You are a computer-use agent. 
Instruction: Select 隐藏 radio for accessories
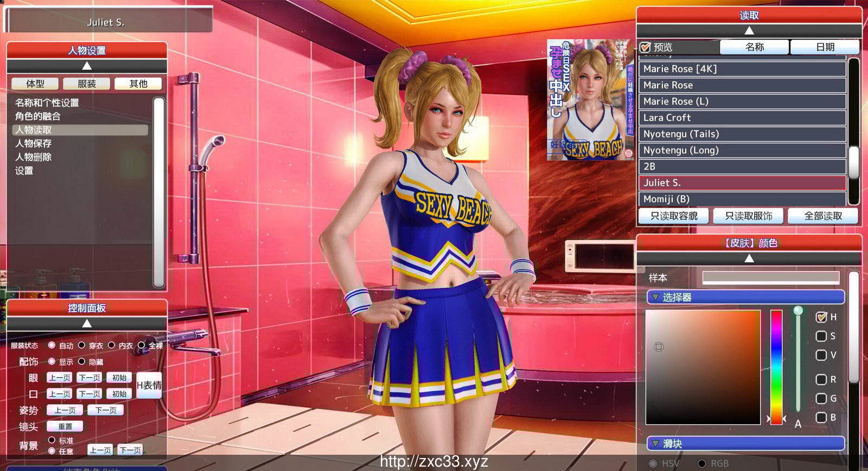click(82, 362)
